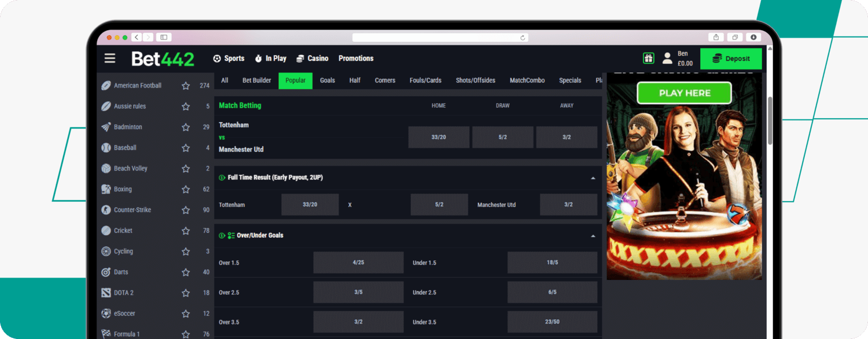This screenshot has height=339, width=868.
Task: Star the Cycling sport as favourite
Action: [x=185, y=251]
